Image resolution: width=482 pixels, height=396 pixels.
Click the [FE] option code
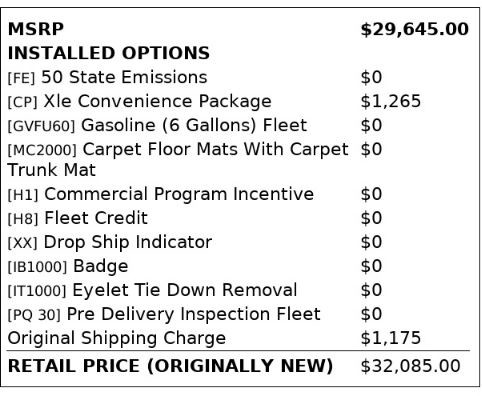[x=21, y=78]
